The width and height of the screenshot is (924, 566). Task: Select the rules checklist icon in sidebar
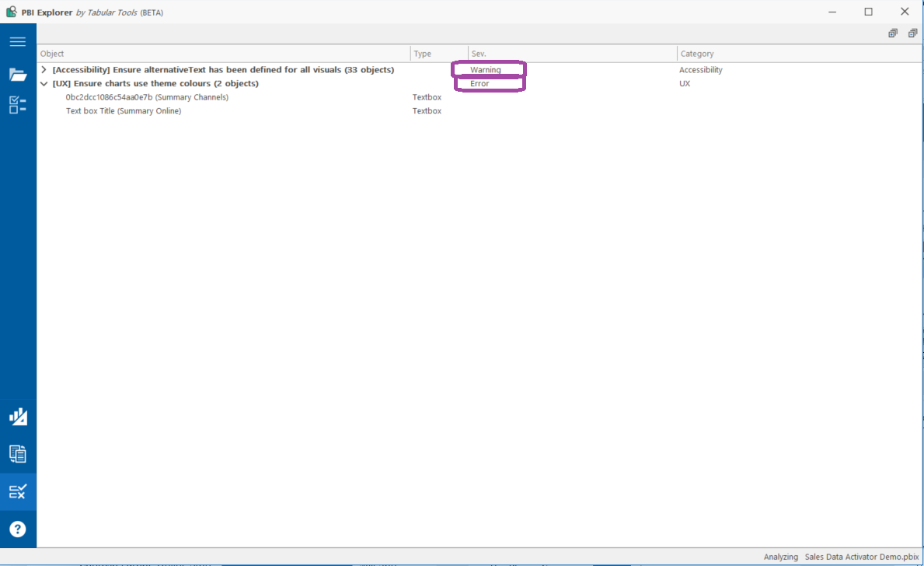pyautogui.click(x=18, y=105)
